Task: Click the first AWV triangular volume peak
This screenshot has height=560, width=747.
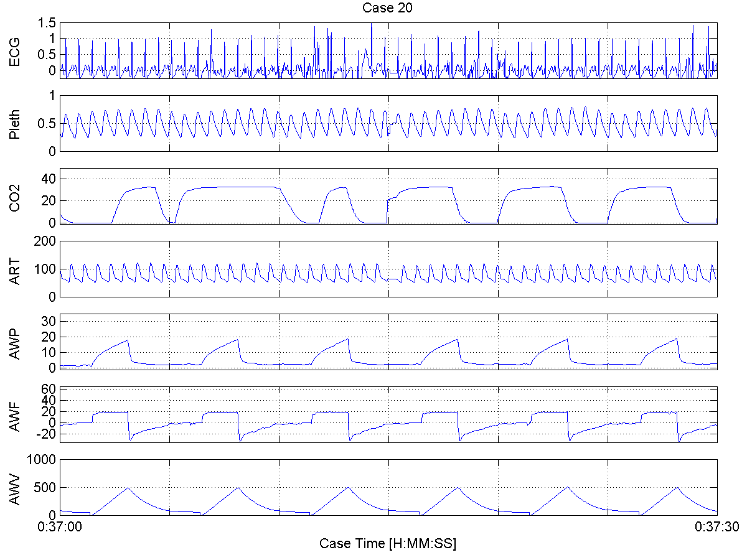Action: click(x=128, y=488)
